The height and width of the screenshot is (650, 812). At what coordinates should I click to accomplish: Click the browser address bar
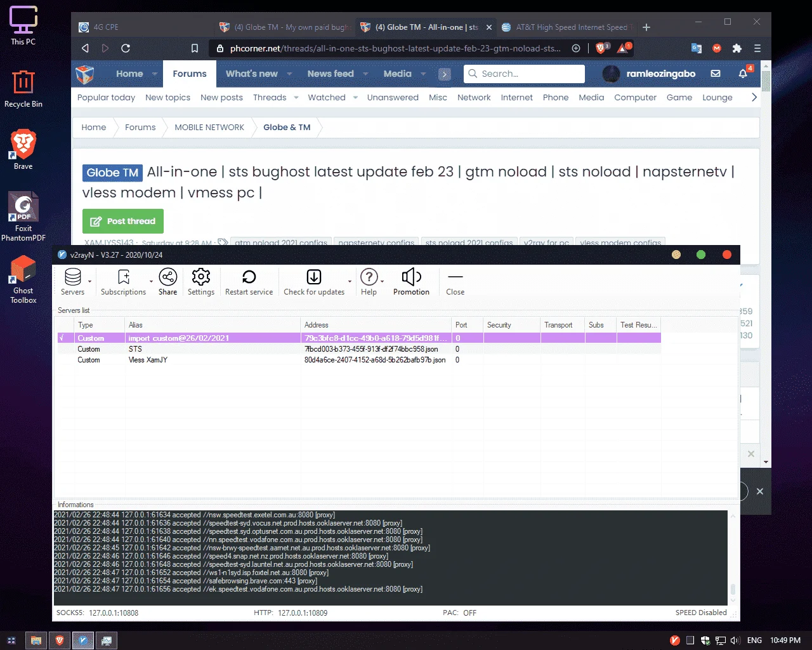coord(395,48)
